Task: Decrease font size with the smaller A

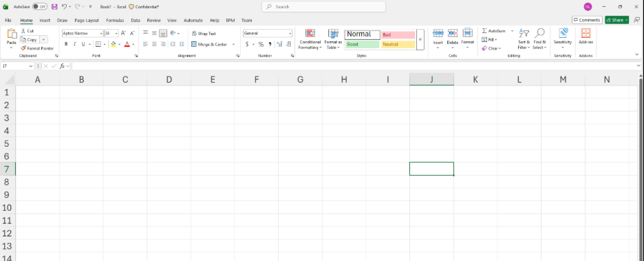Action: [132, 33]
